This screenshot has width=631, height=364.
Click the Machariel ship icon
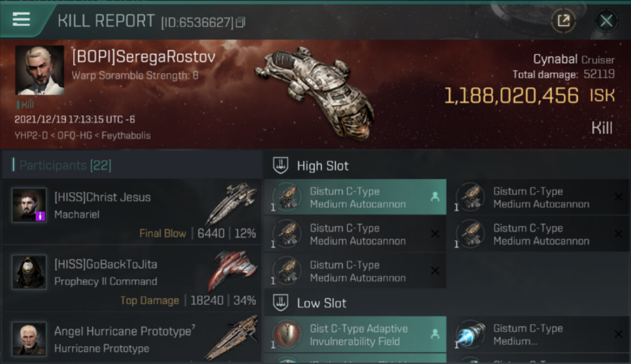point(232,204)
